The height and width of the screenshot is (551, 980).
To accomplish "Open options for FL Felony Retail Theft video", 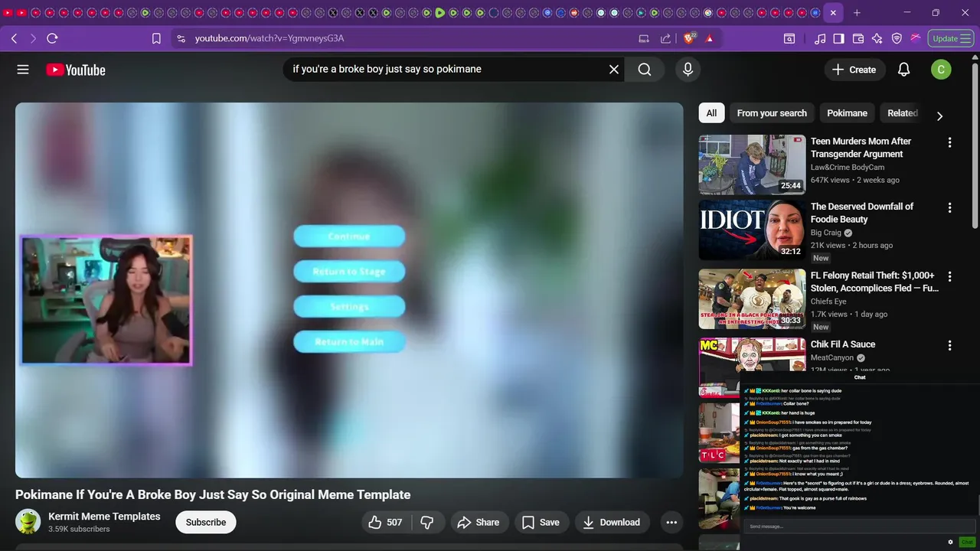I will click(x=949, y=276).
